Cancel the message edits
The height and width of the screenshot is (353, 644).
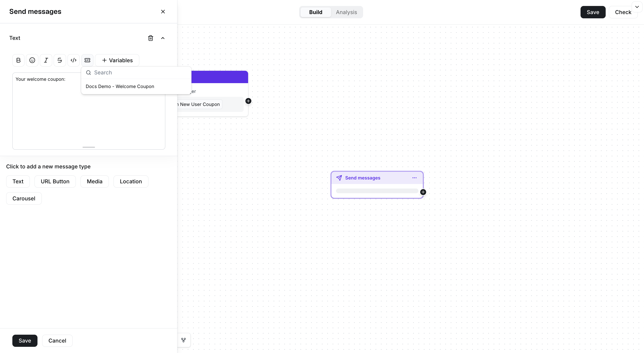tap(57, 340)
